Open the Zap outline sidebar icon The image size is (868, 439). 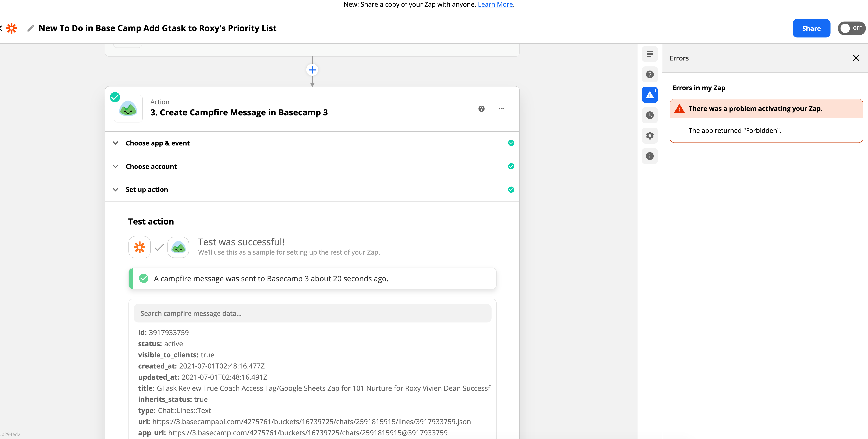650,54
